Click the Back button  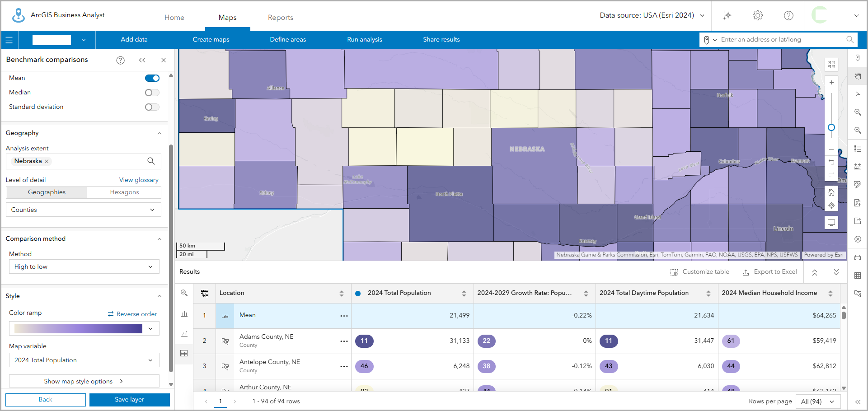point(46,400)
